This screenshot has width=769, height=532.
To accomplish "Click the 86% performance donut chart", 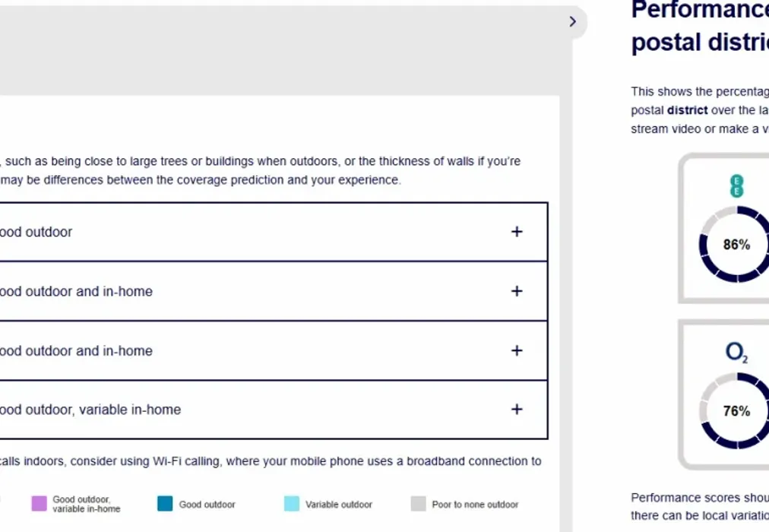I will pyautogui.click(x=737, y=245).
